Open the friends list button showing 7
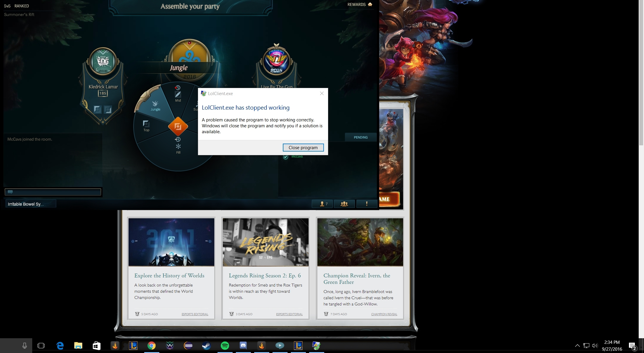644x353 pixels. (322, 204)
